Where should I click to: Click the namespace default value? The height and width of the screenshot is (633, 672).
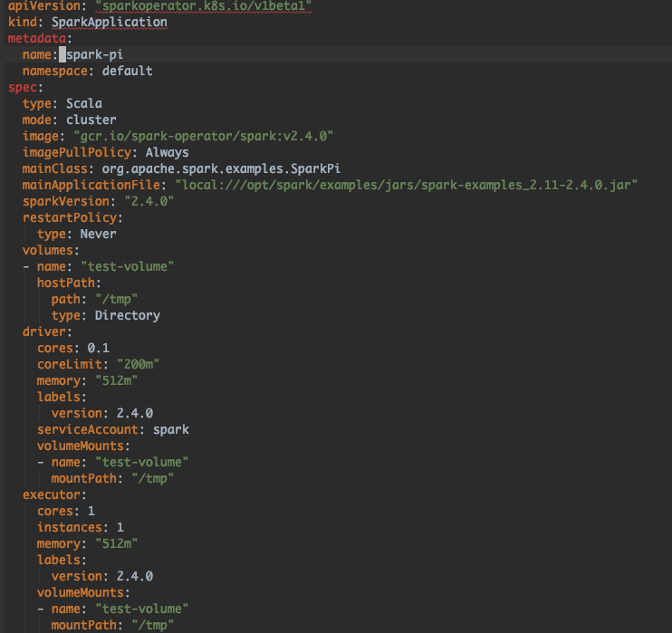pos(127,71)
